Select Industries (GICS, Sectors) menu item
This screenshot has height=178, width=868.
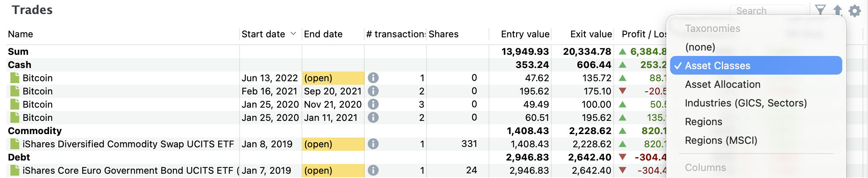[746, 103]
